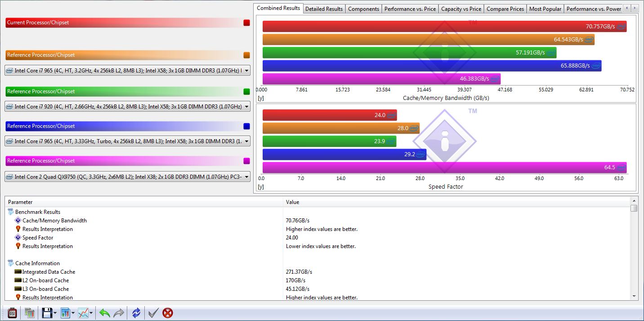Cancel with the red X icon
The width and height of the screenshot is (644, 321).
(x=168, y=313)
